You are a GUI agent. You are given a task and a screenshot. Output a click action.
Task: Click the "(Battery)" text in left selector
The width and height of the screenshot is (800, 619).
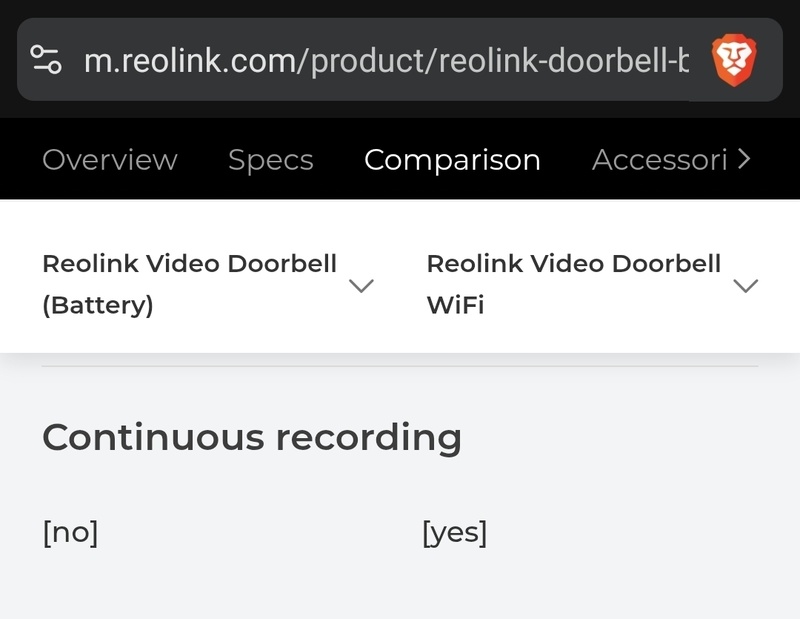point(98,305)
